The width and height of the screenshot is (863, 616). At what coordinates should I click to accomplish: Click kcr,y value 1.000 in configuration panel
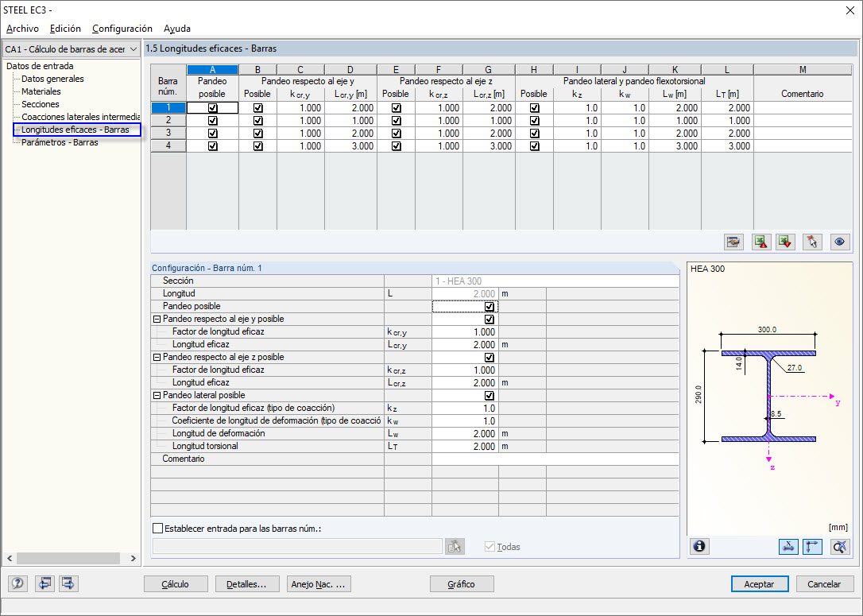[x=465, y=332]
